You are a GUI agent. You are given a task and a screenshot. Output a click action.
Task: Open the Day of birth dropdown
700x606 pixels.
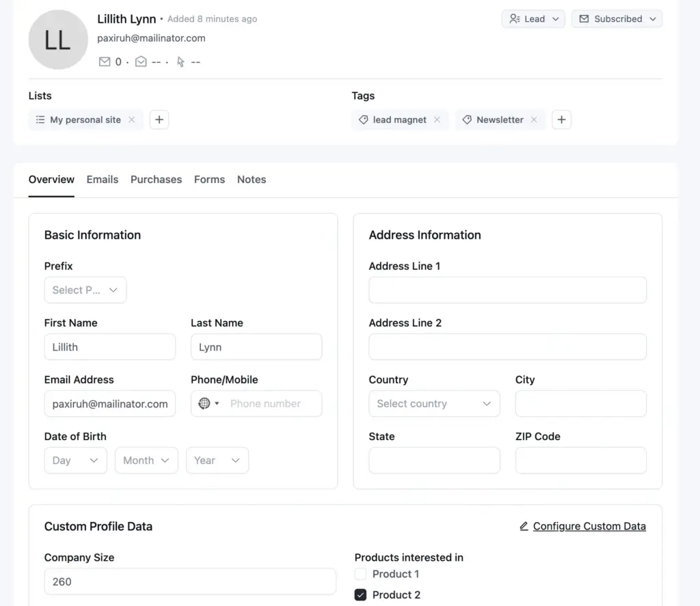[75, 460]
